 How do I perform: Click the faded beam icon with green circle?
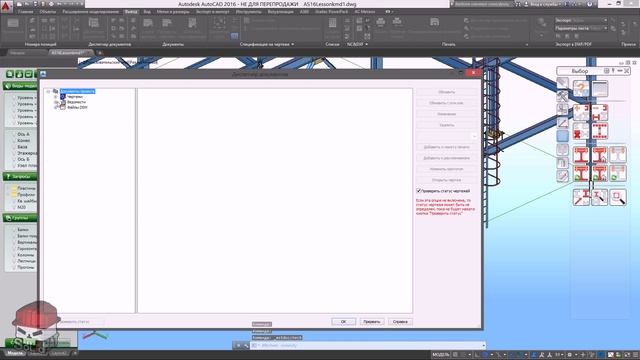[x=618, y=173]
